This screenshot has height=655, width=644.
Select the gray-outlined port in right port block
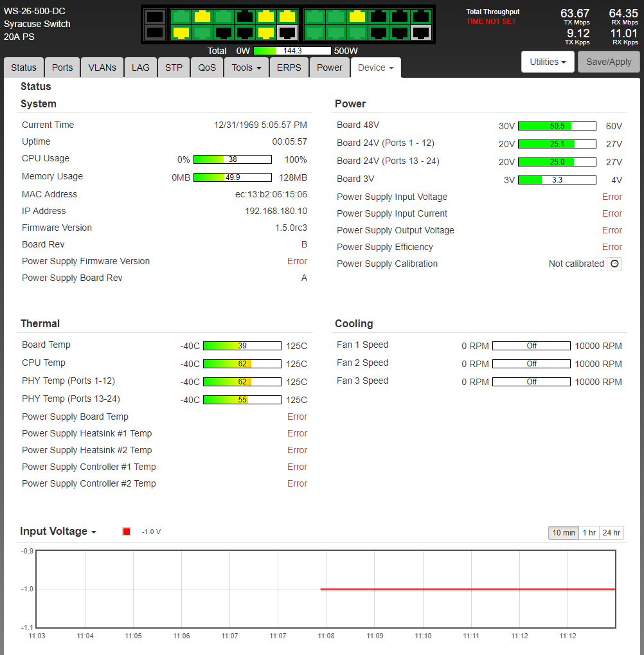(x=421, y=33)
